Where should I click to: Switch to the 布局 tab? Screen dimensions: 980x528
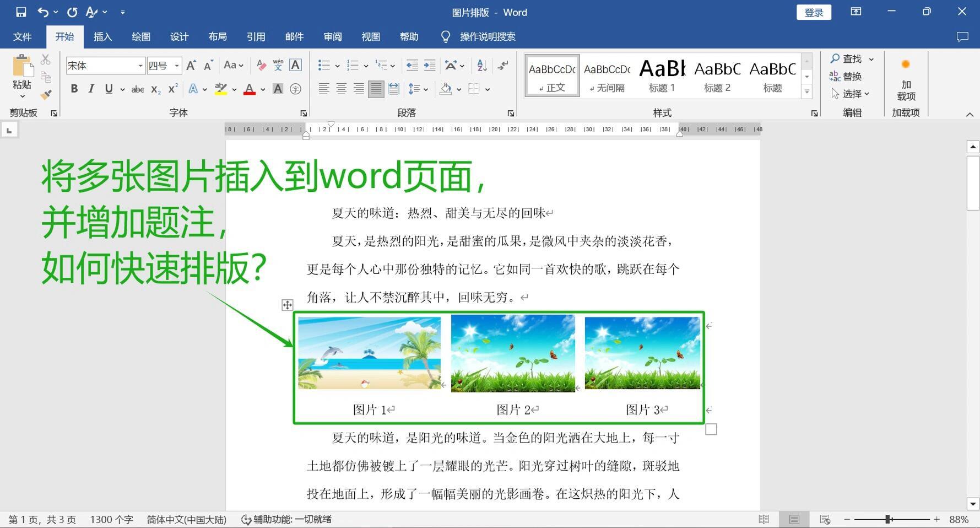(218, 36)
